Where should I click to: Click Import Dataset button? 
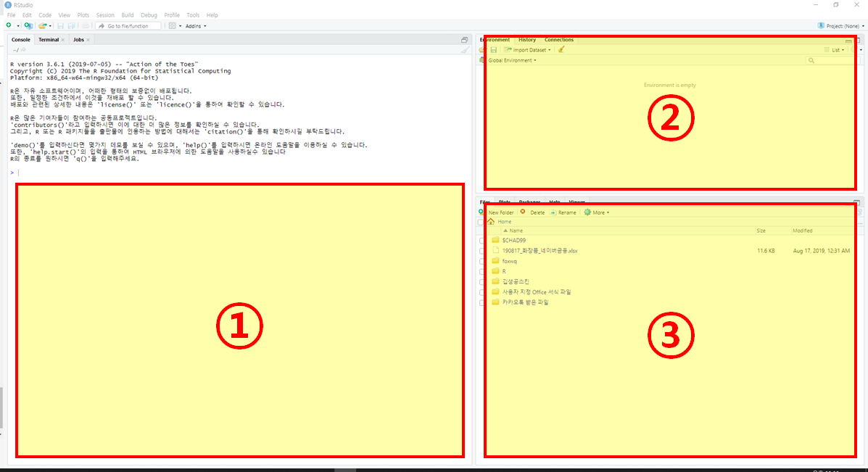(527, 50)
